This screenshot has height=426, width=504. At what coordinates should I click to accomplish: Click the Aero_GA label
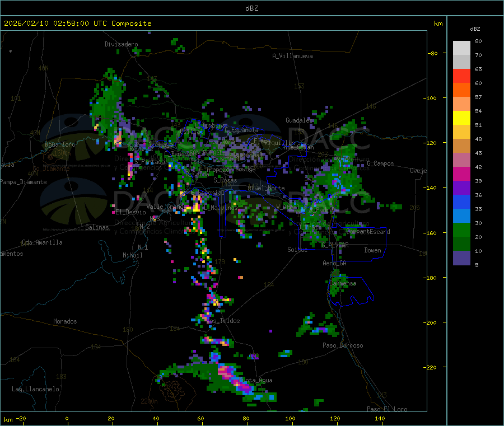[x=335, y=264]
